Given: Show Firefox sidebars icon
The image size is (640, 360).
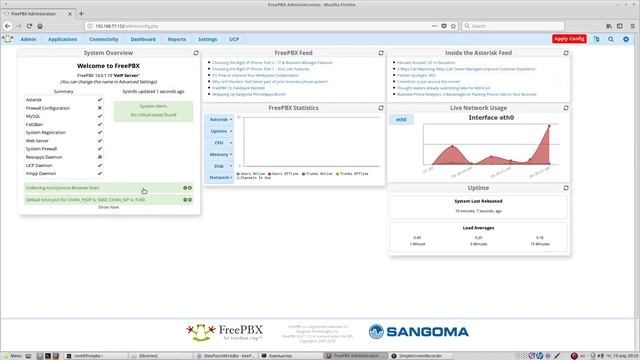Looking at the screenshot, I should pos(620,26).
